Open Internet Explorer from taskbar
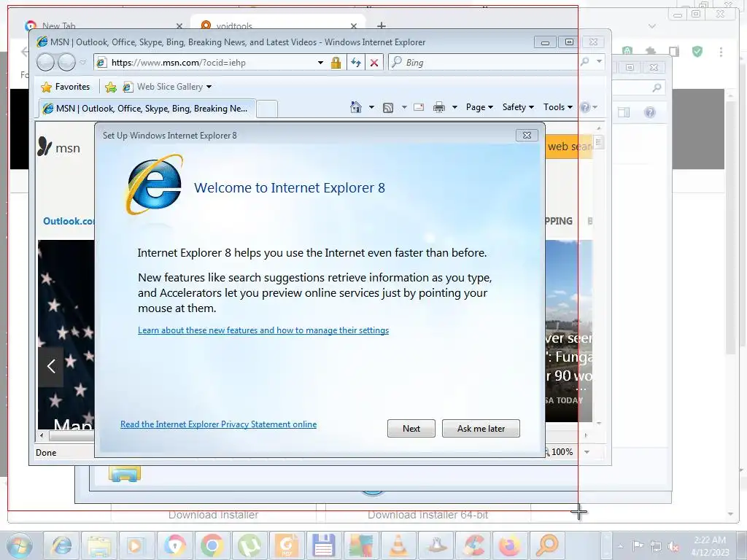The width and height of the screenshot is (747, 560). click(61, 545)
